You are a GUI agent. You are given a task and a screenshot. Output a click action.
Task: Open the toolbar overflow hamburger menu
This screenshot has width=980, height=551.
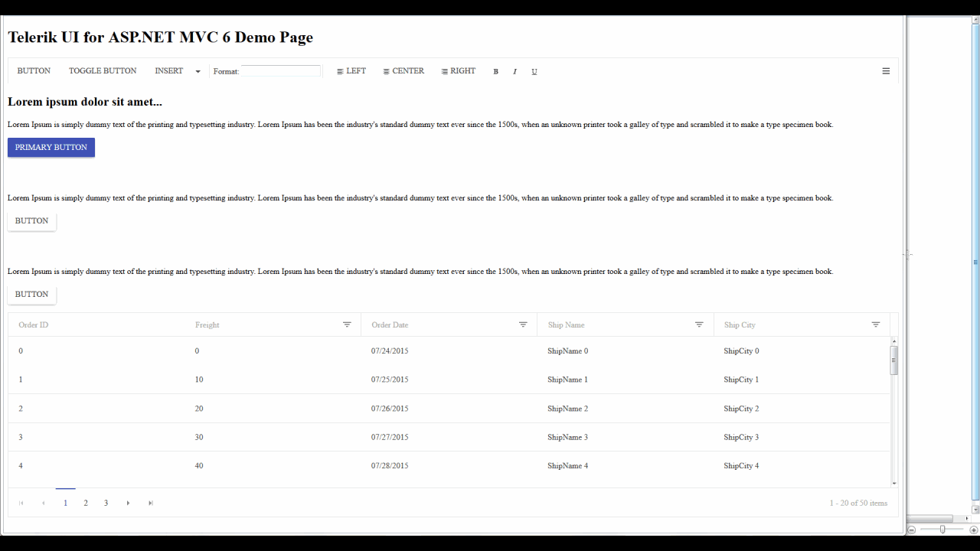[886, 71]
